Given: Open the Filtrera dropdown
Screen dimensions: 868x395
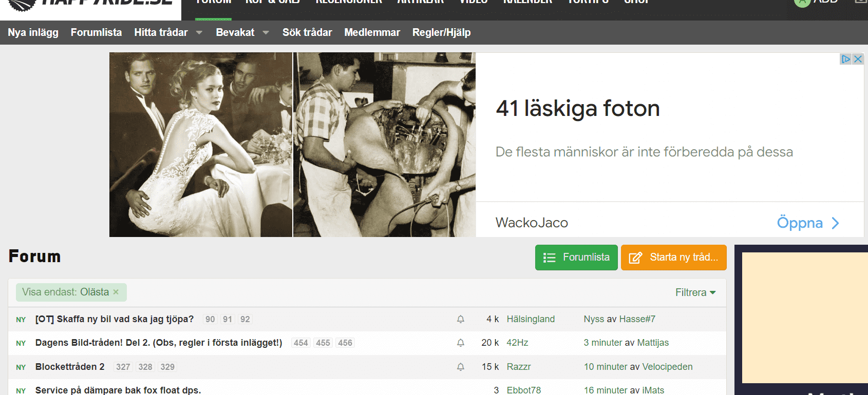Looking at the screenshot, I should click(x=695, y=292).
